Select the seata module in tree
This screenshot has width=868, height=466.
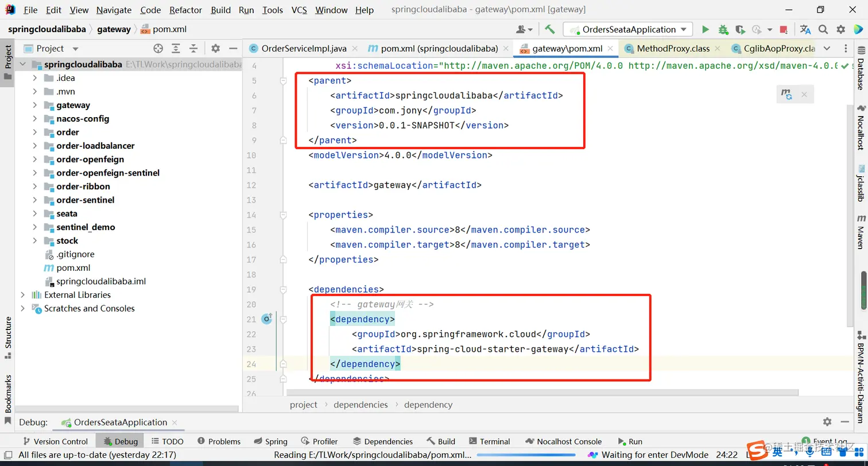coord(67,213)
